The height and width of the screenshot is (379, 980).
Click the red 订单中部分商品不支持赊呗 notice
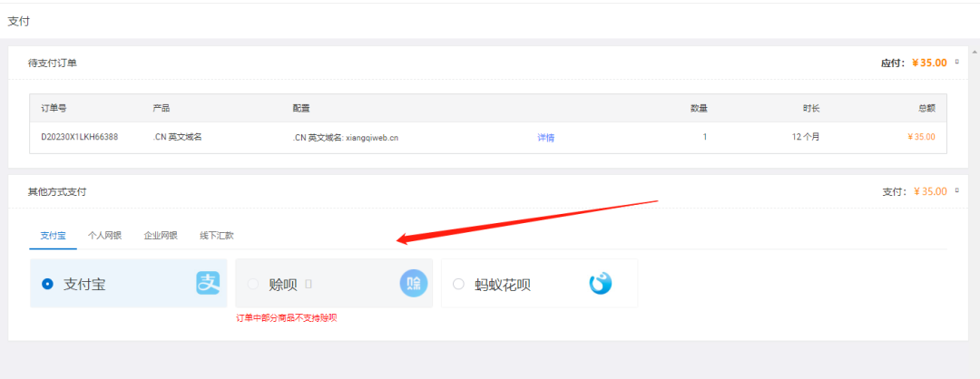(286, 317)
